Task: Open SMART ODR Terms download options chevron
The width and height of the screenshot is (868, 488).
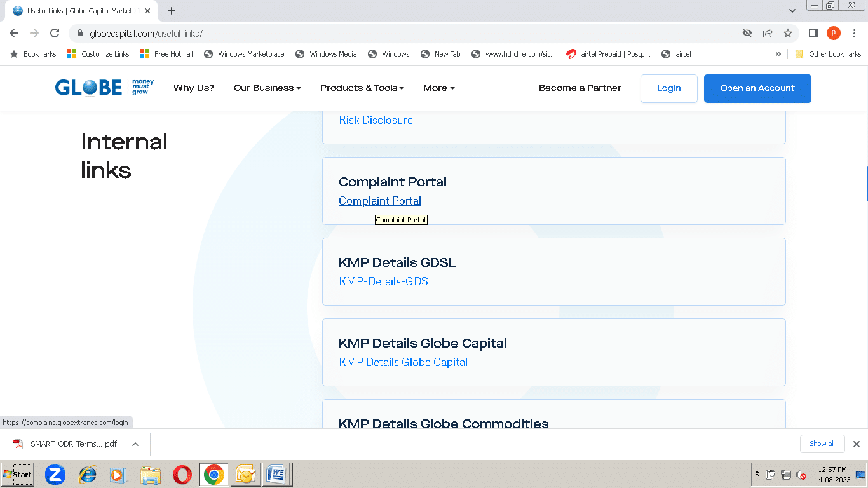Action: coord(135,444)
